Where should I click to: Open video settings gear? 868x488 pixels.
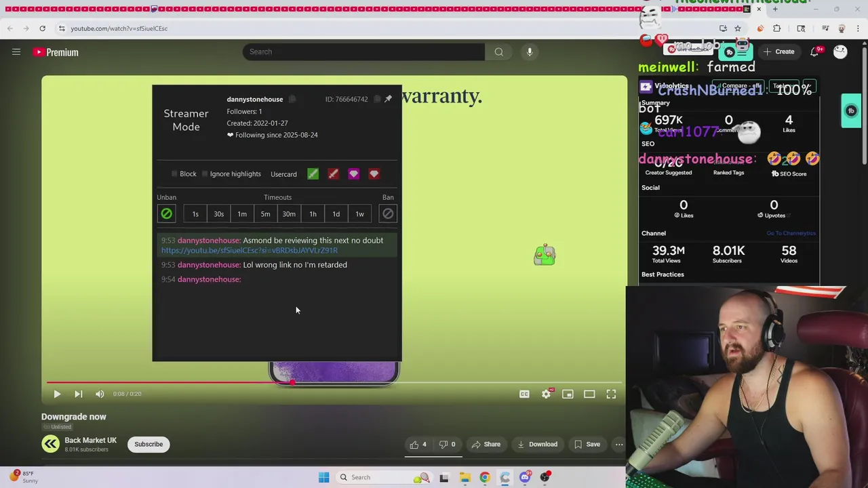click(x=547, y=394)
